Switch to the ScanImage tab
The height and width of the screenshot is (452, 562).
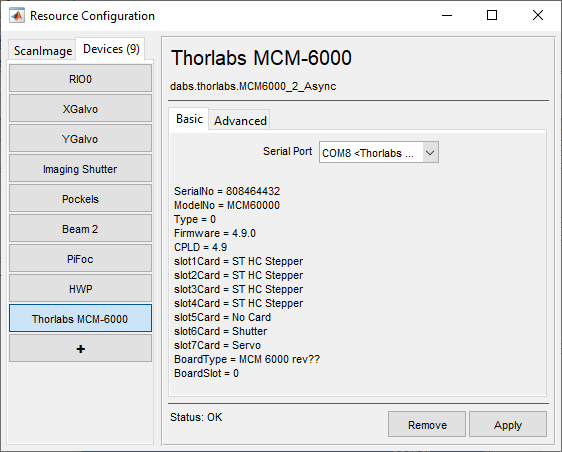[x=43, y=51]
